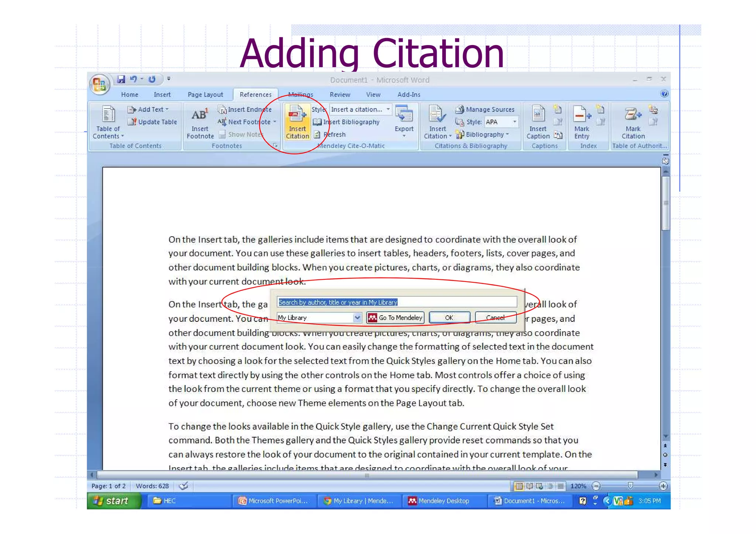Click the proofing check icon in status bar
Image resolution: width=756 pixels, height=534 pixels.
click(x=183, y=486)
